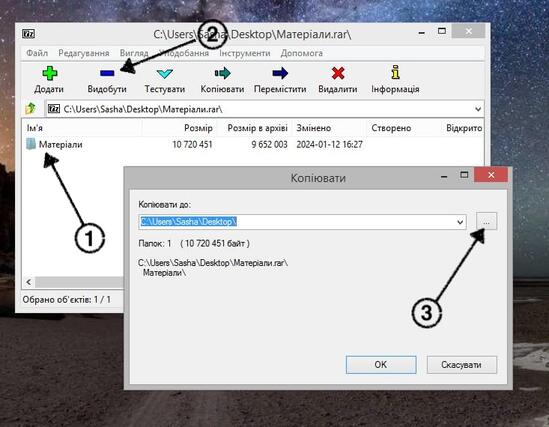
Task: Open the Уподобання menu
Action: click(184, 53)
